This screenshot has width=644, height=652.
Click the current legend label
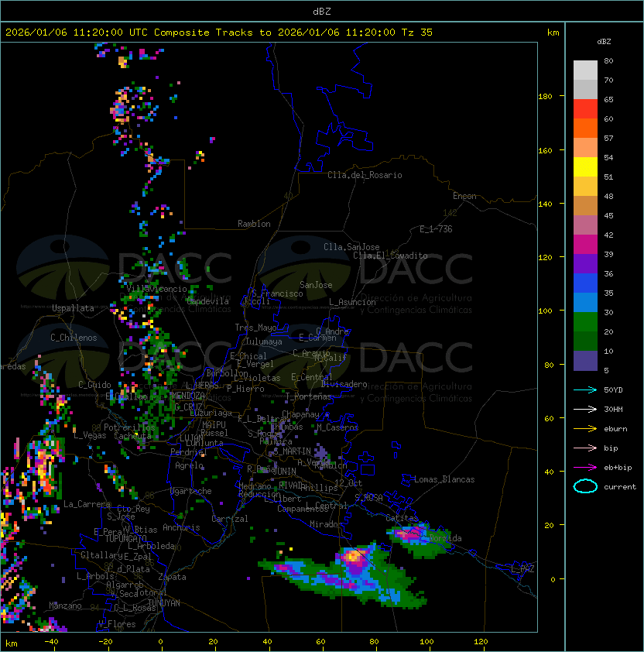[620, 487]
